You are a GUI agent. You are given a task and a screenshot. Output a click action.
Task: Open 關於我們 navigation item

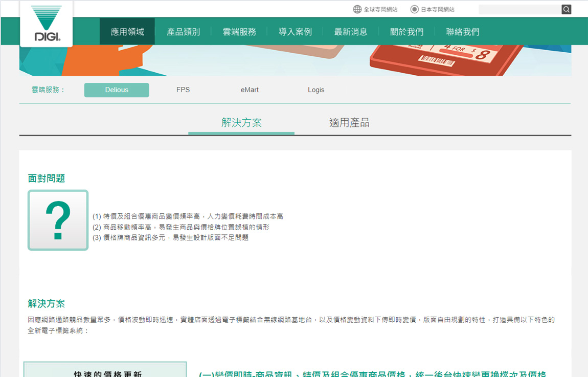coord(406,32)
